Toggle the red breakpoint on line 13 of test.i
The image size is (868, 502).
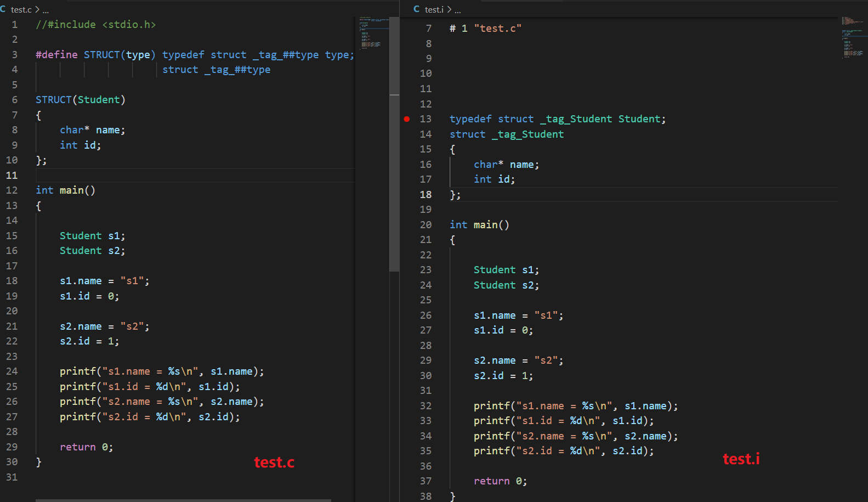407,119
